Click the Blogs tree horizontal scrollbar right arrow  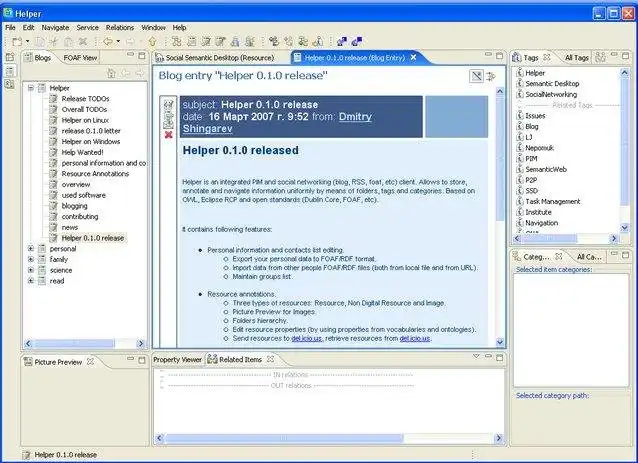(141, 343)
